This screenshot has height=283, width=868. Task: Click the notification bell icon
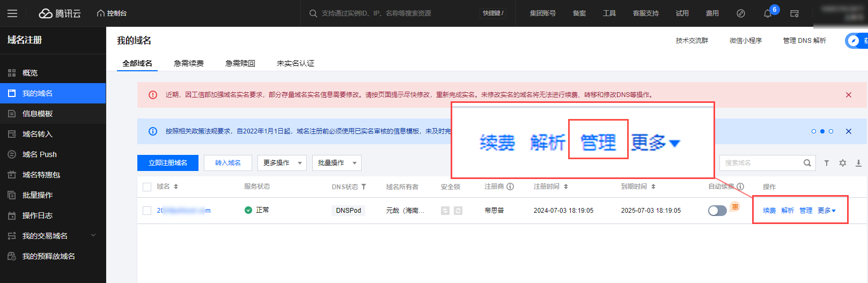tap(768, 13)
